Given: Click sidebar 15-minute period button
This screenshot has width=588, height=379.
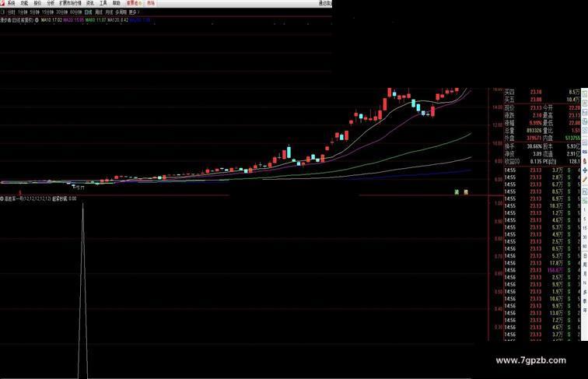Looking at the screenshot, I should tap(585, 228).
